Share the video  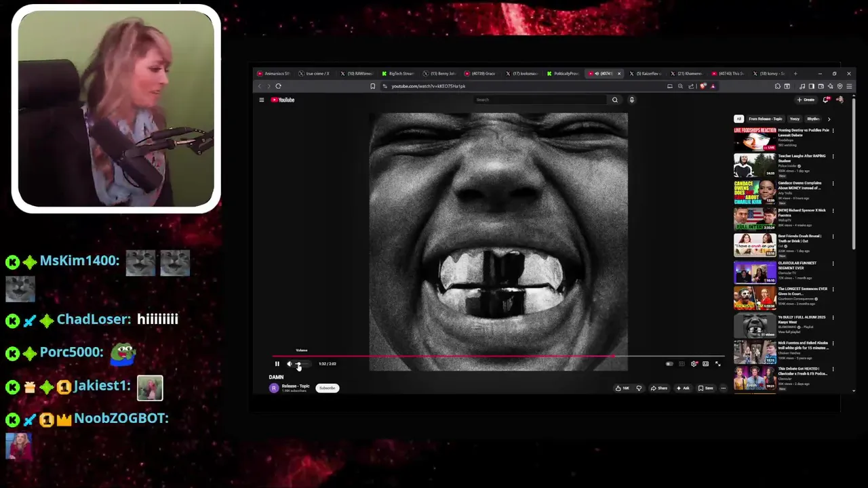pos(659,388)
